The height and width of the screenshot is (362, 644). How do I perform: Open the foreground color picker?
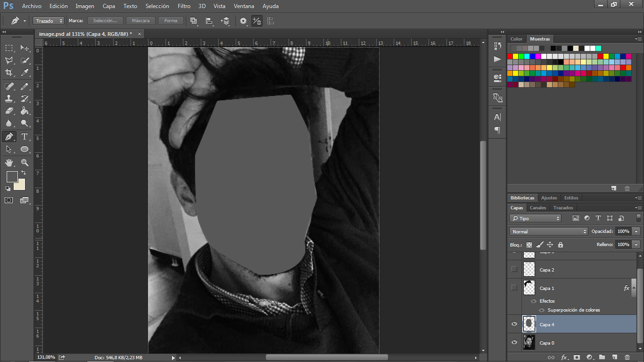pos(11,176)
